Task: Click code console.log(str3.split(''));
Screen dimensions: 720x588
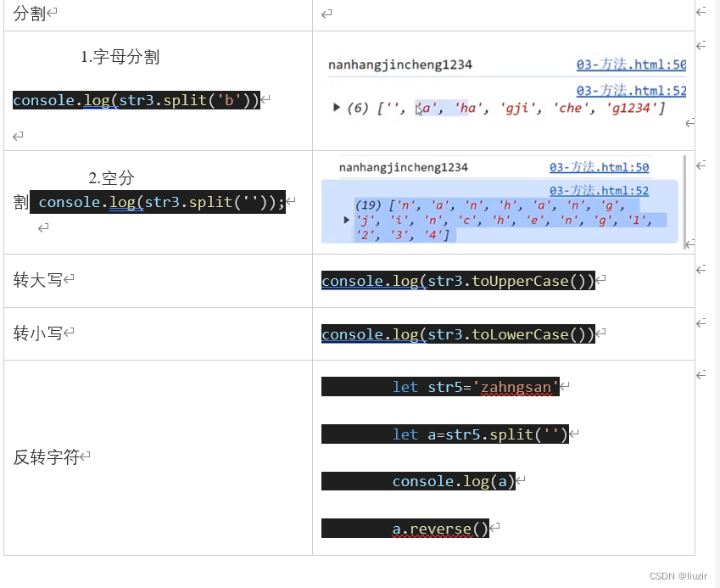Action: tap(158, 202)
